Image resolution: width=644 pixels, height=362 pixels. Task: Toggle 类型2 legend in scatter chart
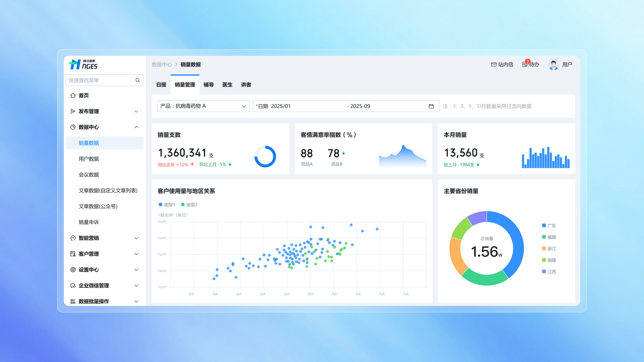point(189,205)
